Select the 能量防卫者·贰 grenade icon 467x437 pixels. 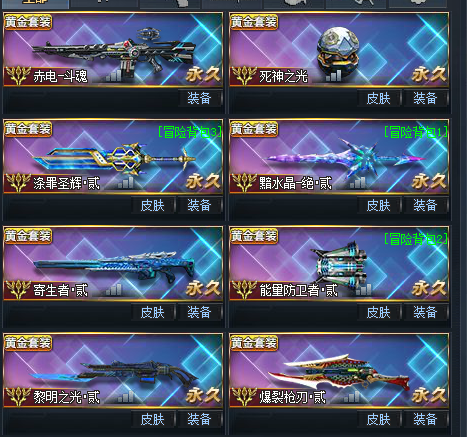click(339, 265)
